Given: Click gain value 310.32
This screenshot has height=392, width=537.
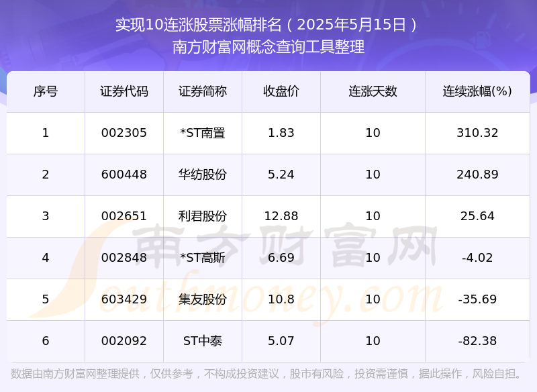Looking at the screenshot, I should pos(477,133).
